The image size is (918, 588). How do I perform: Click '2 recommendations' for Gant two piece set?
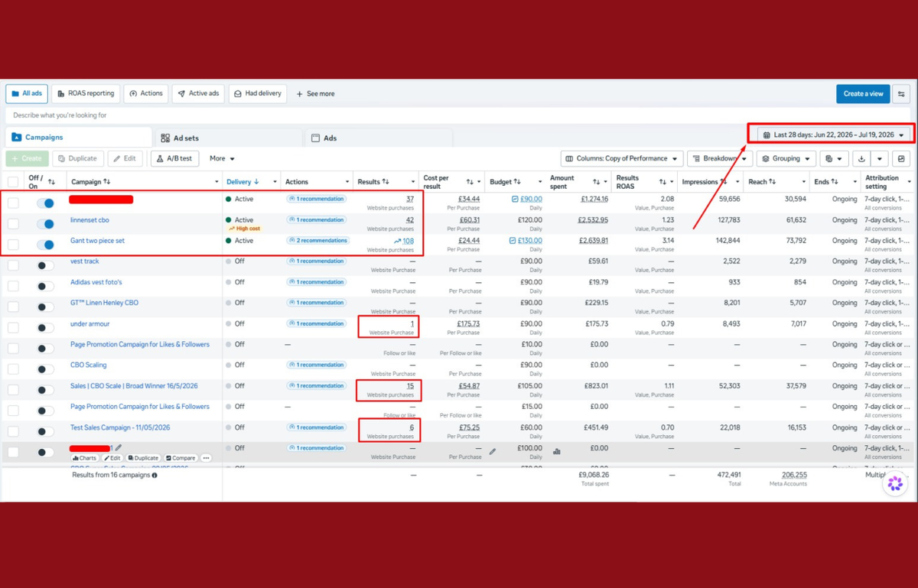pos(317,240)
